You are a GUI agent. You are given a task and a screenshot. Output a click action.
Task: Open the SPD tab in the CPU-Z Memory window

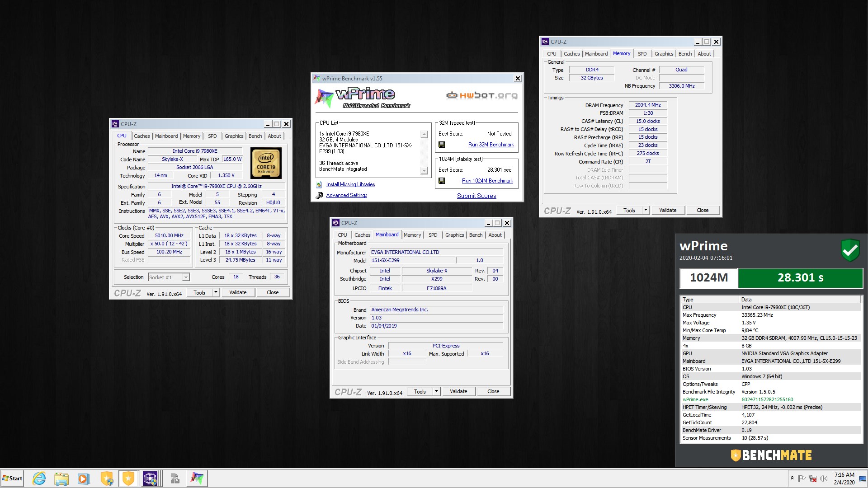click(x=642, y=54)
